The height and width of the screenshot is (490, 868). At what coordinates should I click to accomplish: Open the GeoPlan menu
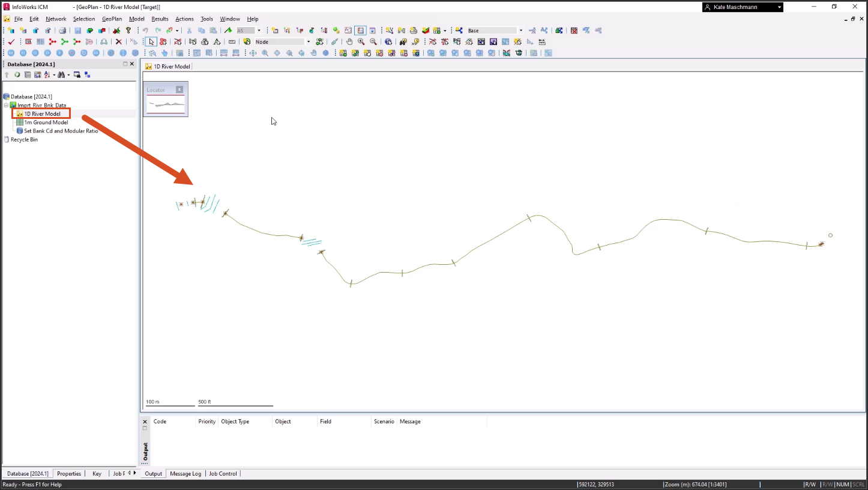(112, 19)
